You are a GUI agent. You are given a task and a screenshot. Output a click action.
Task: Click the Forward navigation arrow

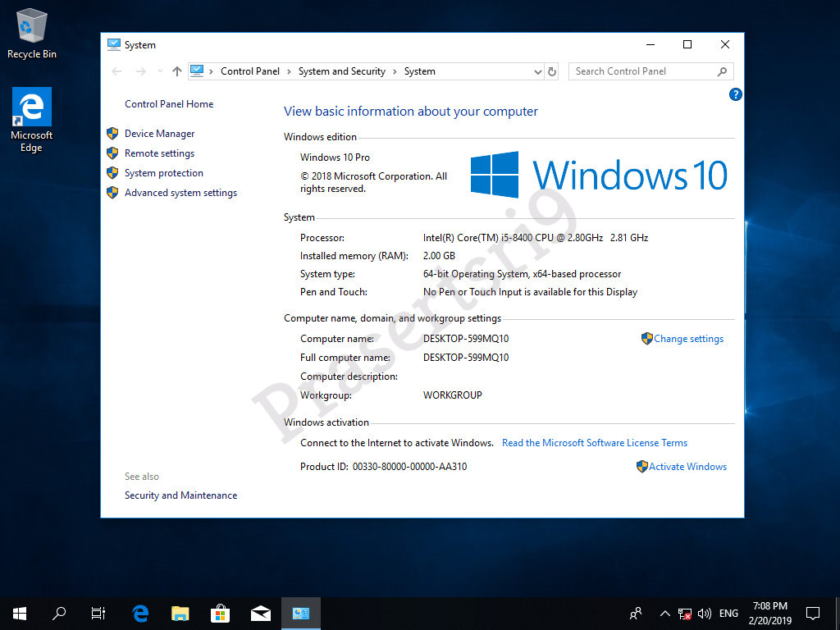pyautogui.click(x=141, y=71)
